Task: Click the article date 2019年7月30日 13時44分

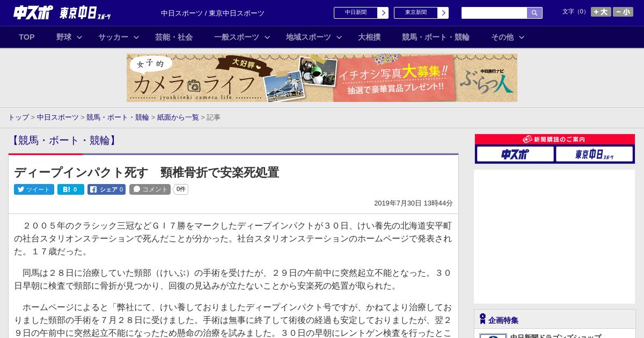Action: coord(413,203)
